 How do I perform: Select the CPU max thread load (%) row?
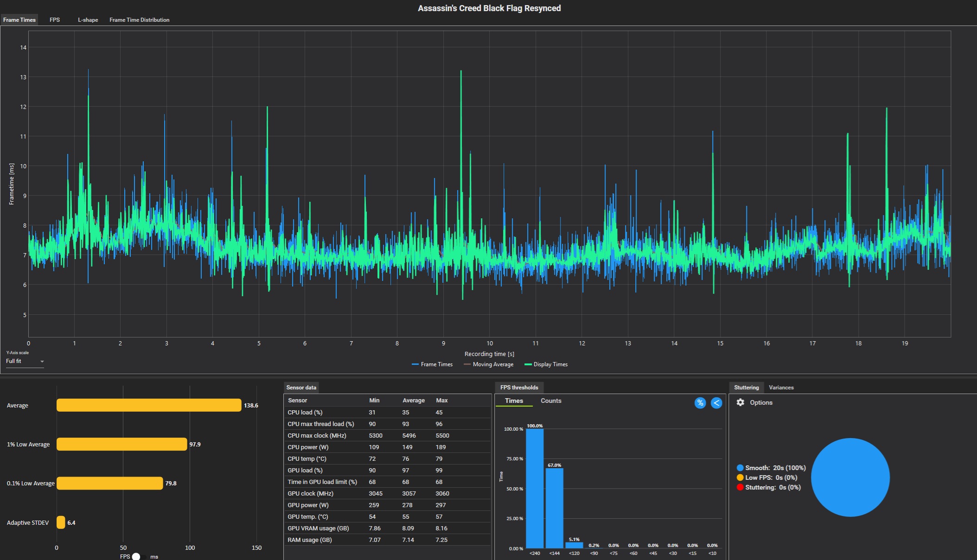(387, 424)
